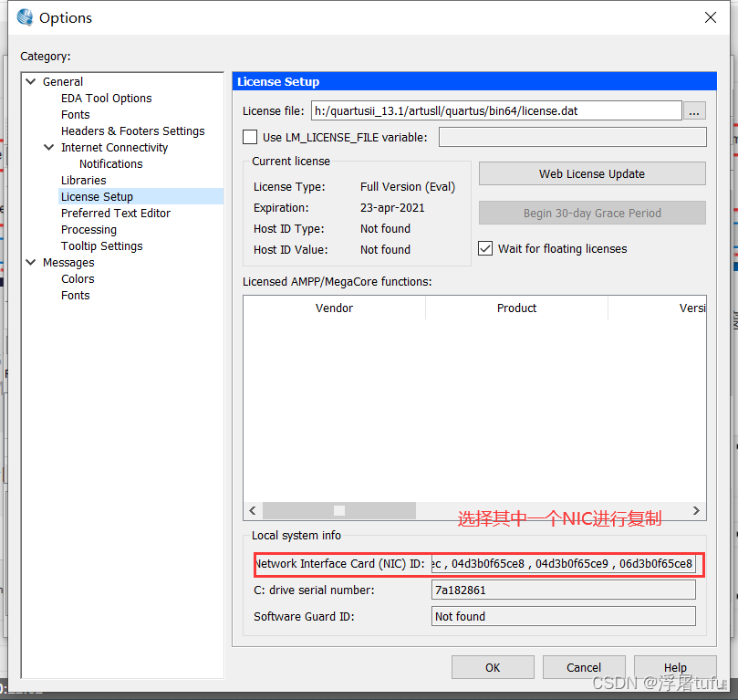
Task: Click the Host ID Value label
Action: 291,249
